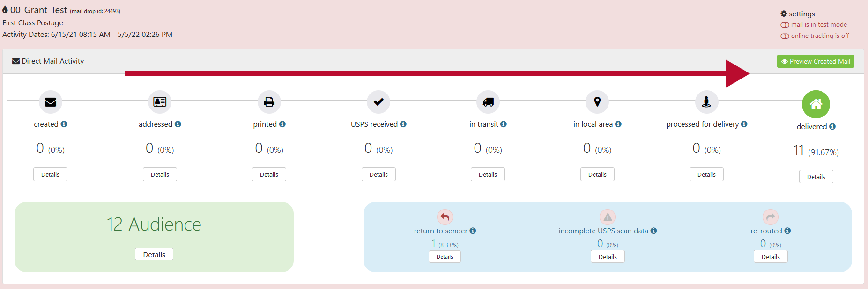Open Details for addressed stage
This screenshot has width=868, height=289.
[160, 174]
